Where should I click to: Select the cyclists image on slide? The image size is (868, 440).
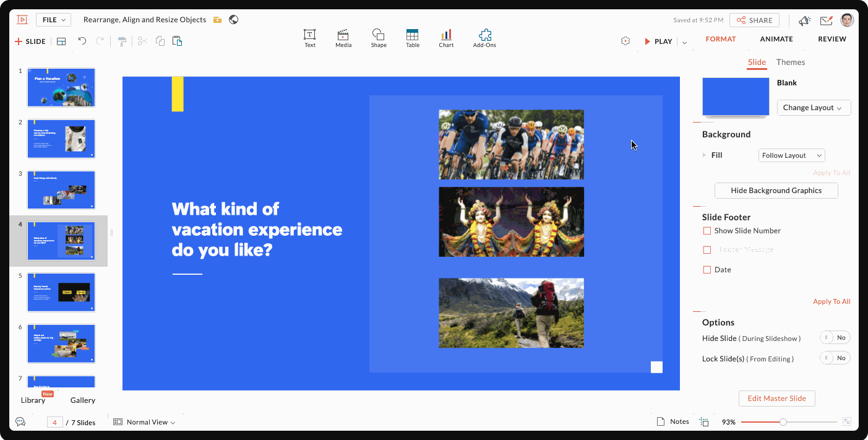tap(511, 145)
